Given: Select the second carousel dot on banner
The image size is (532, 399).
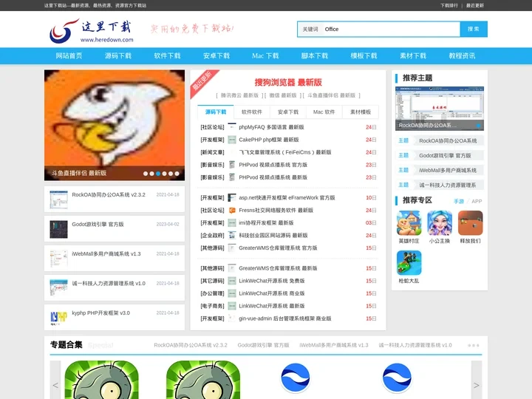Looking at the screenshot, I should (152, 174).
